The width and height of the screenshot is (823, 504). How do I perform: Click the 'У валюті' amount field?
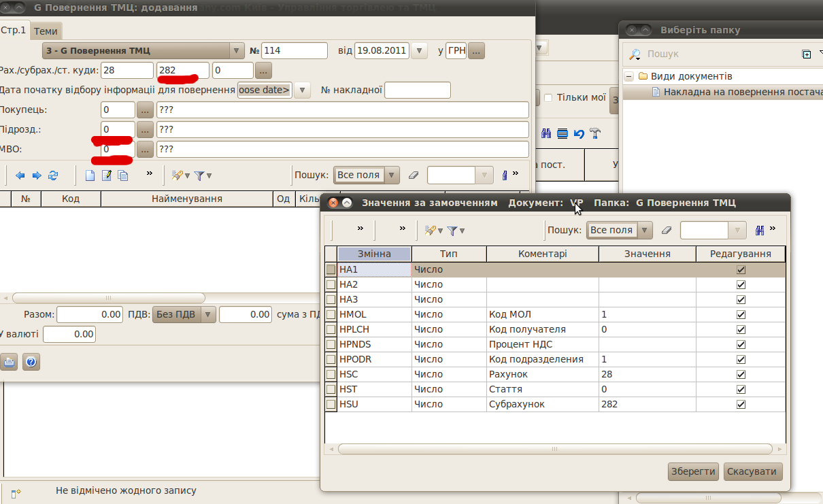[x=69, y=335]
